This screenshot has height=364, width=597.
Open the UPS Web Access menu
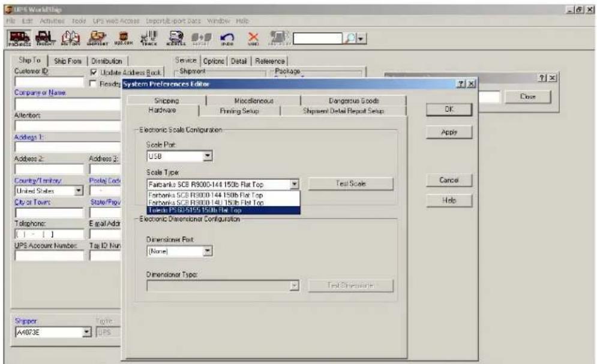click(x=116, y=21)
